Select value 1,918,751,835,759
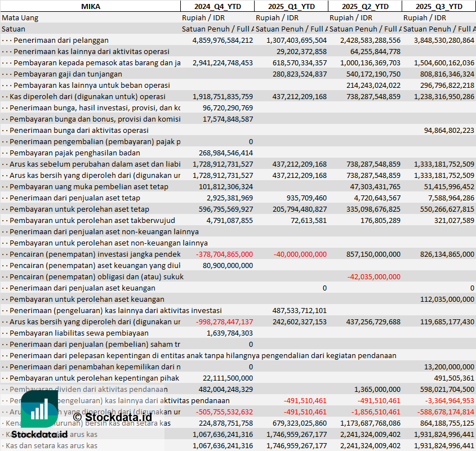 (223, 96)
